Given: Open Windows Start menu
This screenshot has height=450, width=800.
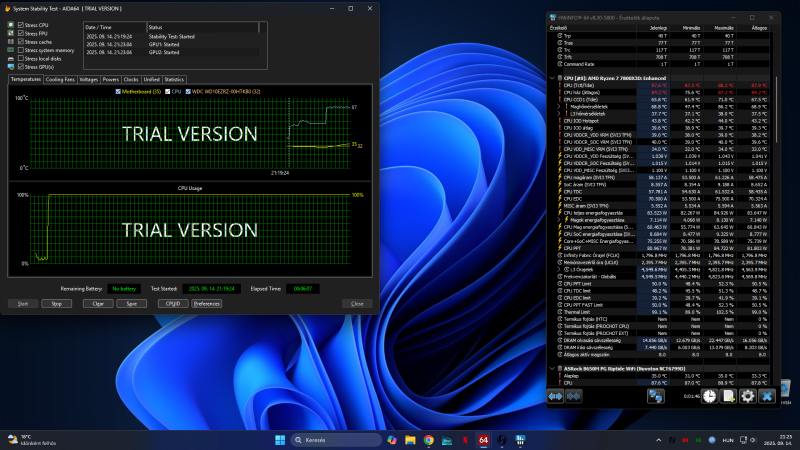Looking at the screenshot, I should pos(280,440).
